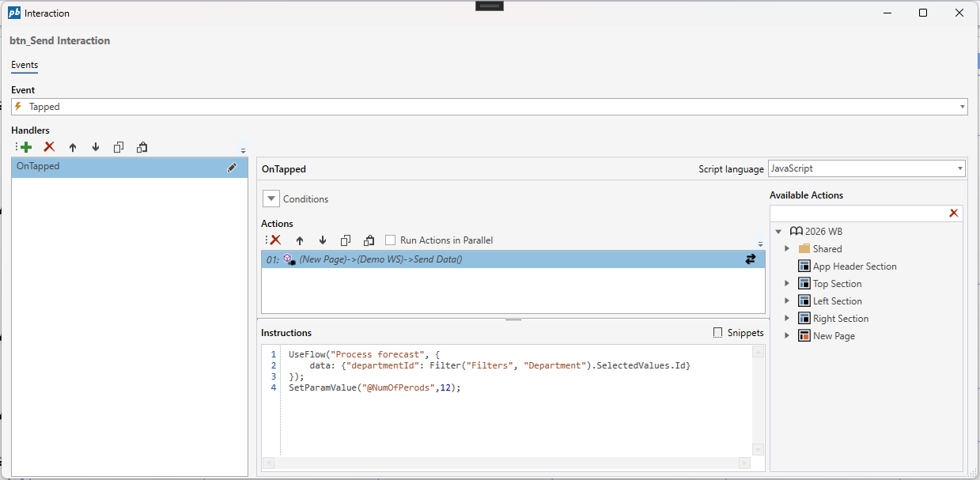The image size is (980, 480).
Task: Add a new handler with green plus
Action: coord(25,147)
